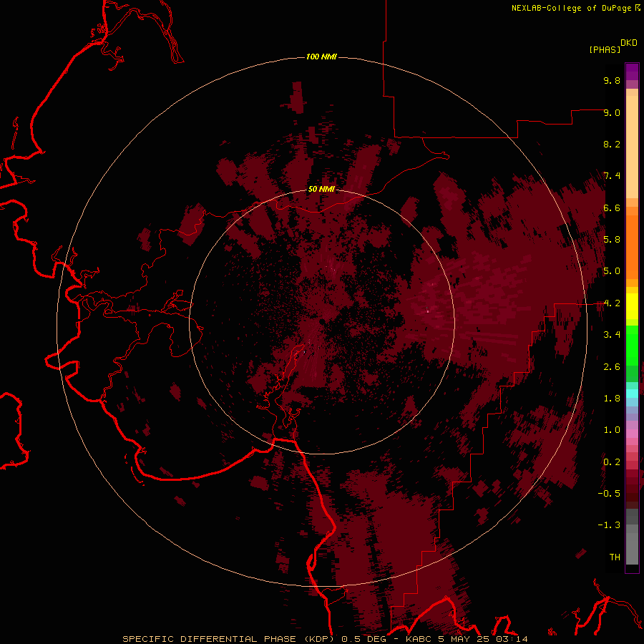Click the -1.3 legend value
Image resolution: width=644 pixels, height=644 pixels.
tap(609, 525)
